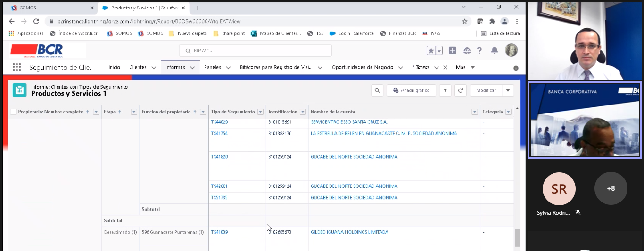The image size is (644, 251).
Task: Open Categoría column menu dropdown
Action: (508, 112)
